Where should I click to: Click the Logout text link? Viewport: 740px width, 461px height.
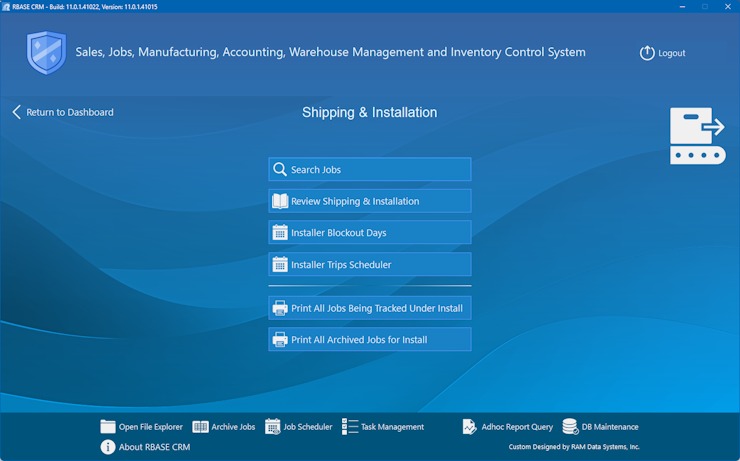coord(672,53)
